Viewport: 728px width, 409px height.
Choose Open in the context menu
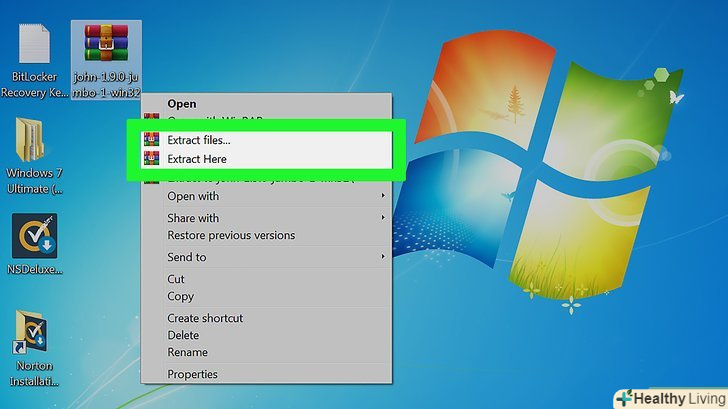click(266, 104)
